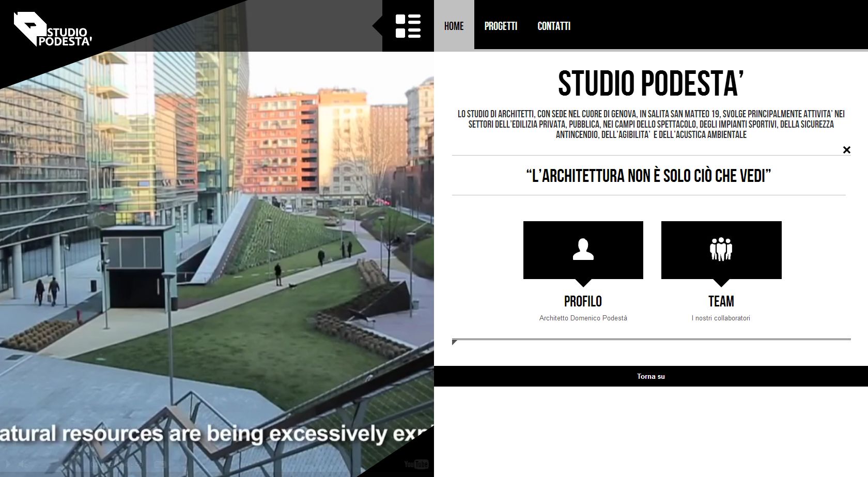Click the Profilo person icon tile
Image resolution: width=868 pixels, height=477 pixels.
[583, 250]
